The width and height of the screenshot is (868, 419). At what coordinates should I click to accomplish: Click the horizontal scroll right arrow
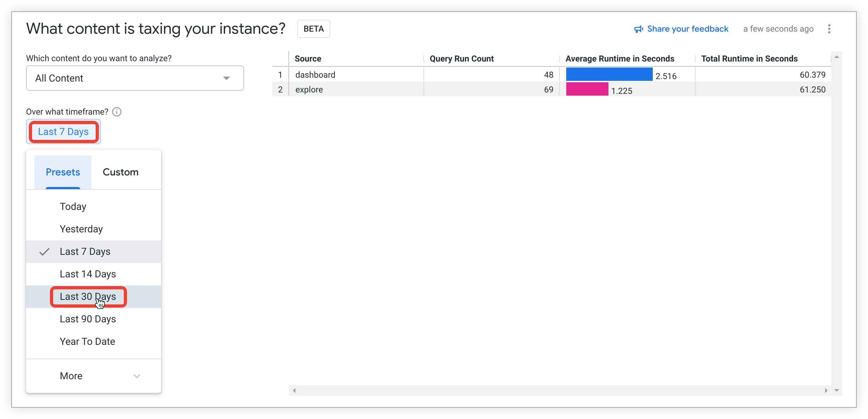[x=826, y=391]
